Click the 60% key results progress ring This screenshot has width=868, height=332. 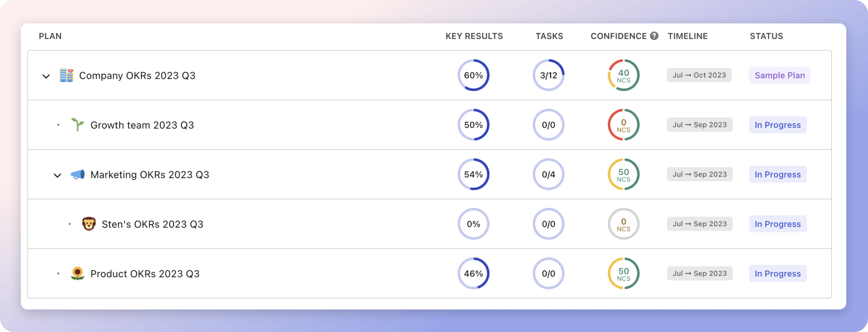(473, 75)
